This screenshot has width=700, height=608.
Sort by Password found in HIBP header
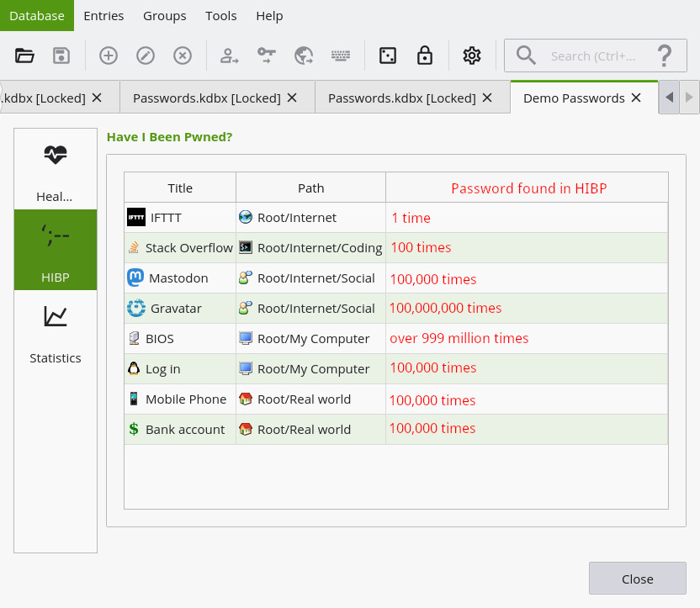point(528,188)
